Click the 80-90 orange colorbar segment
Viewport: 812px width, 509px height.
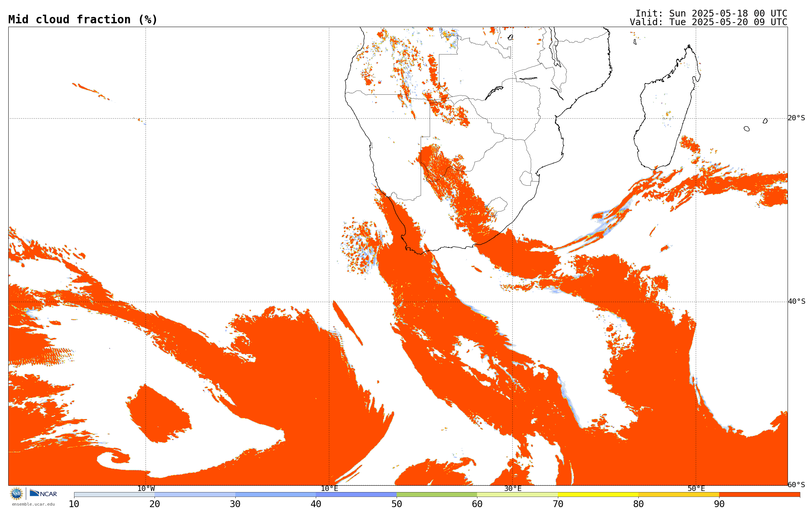tap(679, 495)
